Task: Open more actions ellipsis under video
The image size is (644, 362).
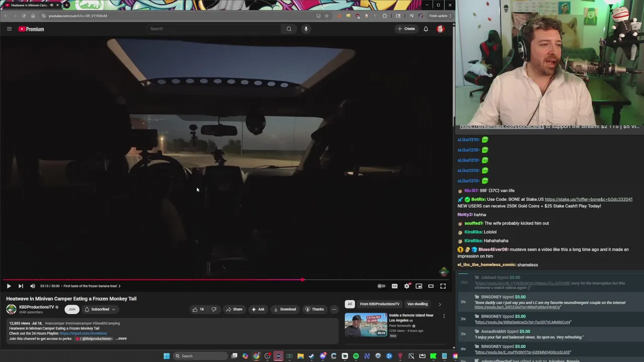Action: [x=334, y=309]
